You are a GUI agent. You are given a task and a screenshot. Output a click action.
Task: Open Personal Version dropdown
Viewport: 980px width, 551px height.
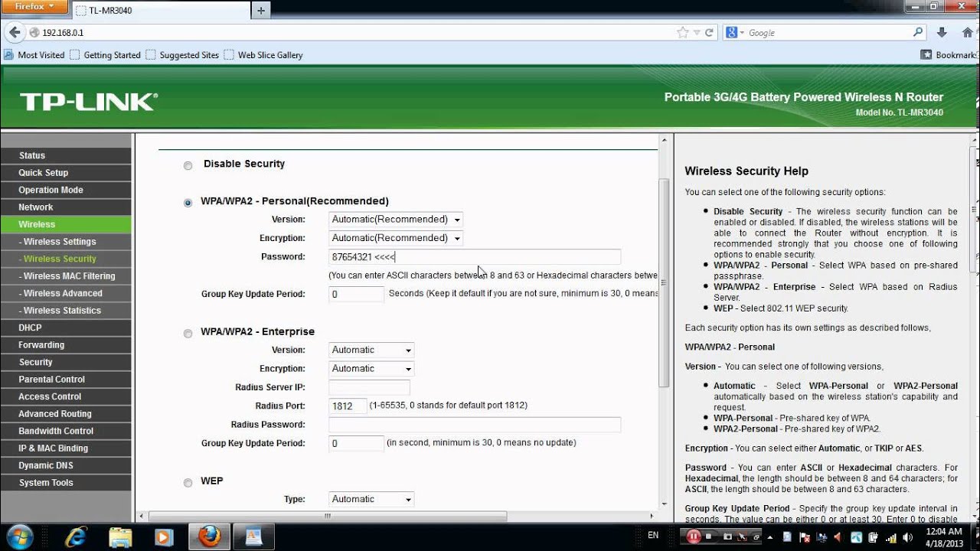396,219
